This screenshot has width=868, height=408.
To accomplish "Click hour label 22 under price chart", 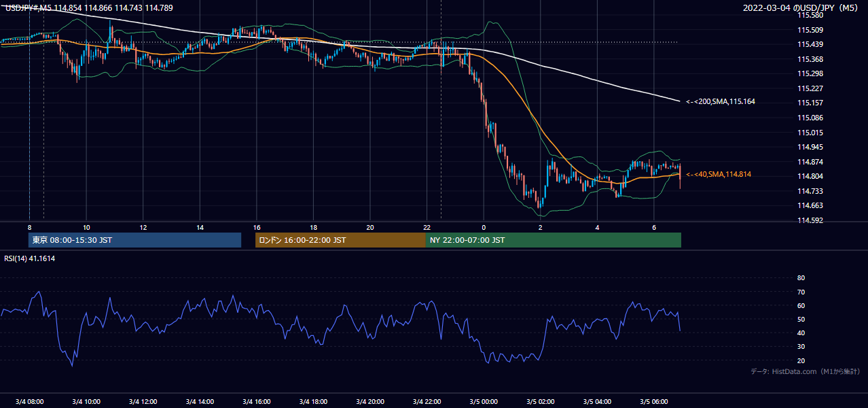I will tap(427, 227).
